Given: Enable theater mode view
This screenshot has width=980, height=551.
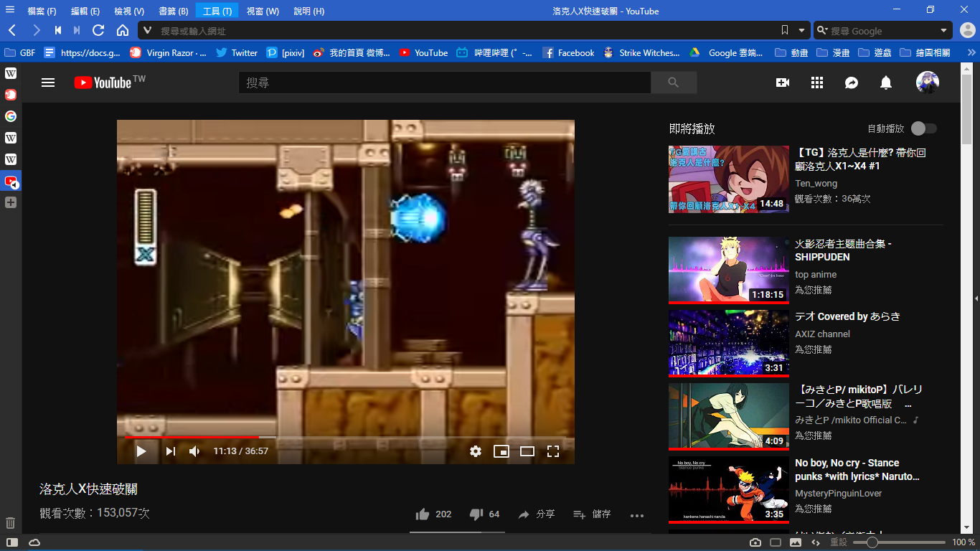Looking at the screenshot, I should [x=527, y=451].
